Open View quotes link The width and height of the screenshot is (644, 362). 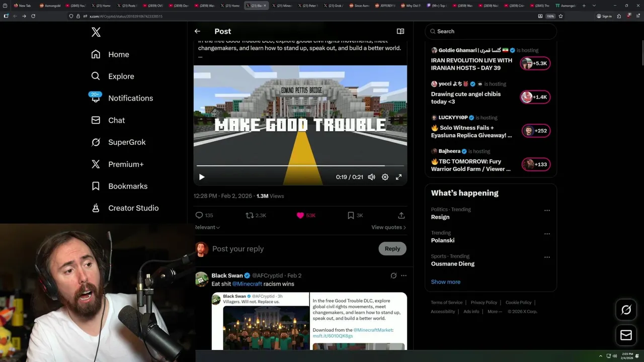[x=388, y=227]
